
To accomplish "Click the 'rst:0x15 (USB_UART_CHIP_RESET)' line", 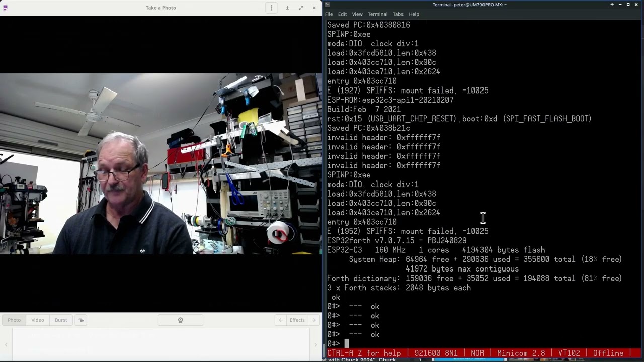I will (459, 119).
